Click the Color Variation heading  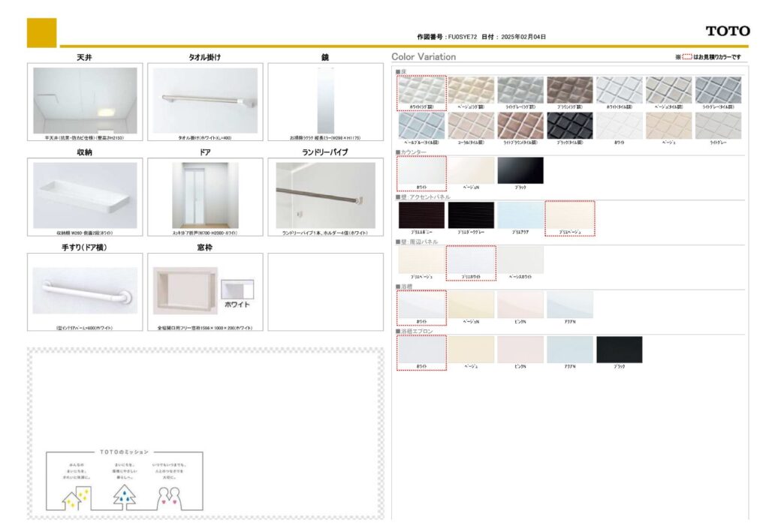click(x=424, y=57)
